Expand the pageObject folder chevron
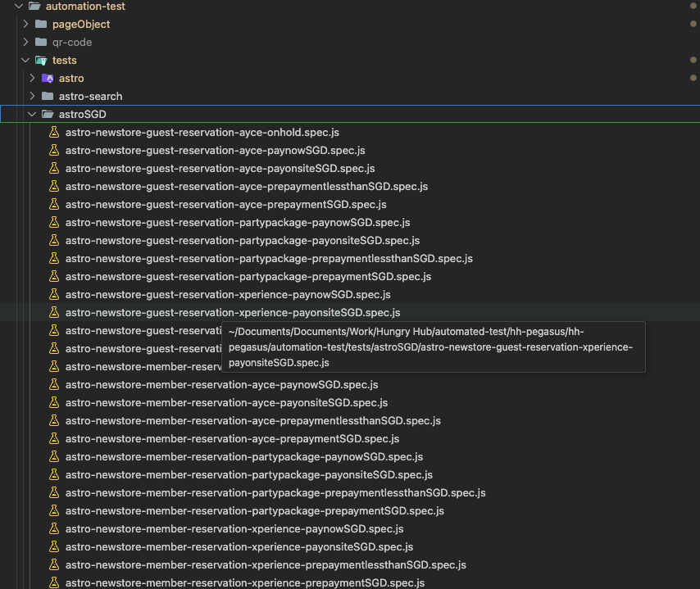 pyautogui.click(x=25, y=25)
